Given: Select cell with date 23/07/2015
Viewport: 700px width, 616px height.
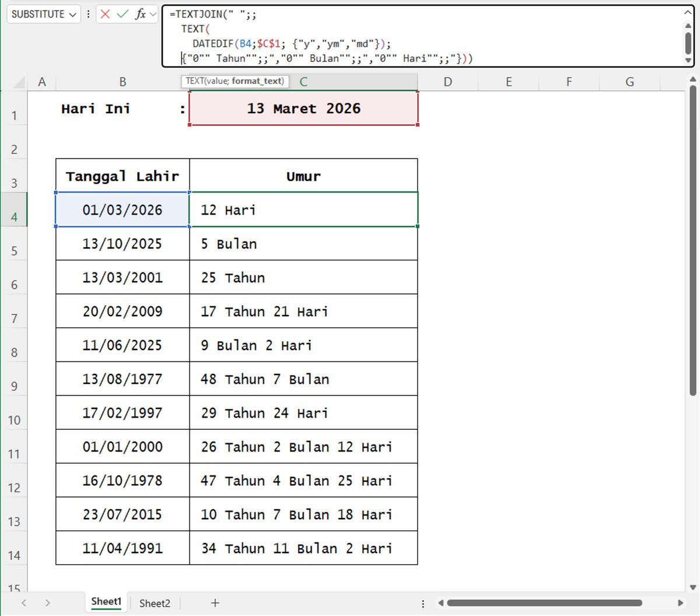Looking at the screenshot, I should pyautogui.click(x=123, y=514).
